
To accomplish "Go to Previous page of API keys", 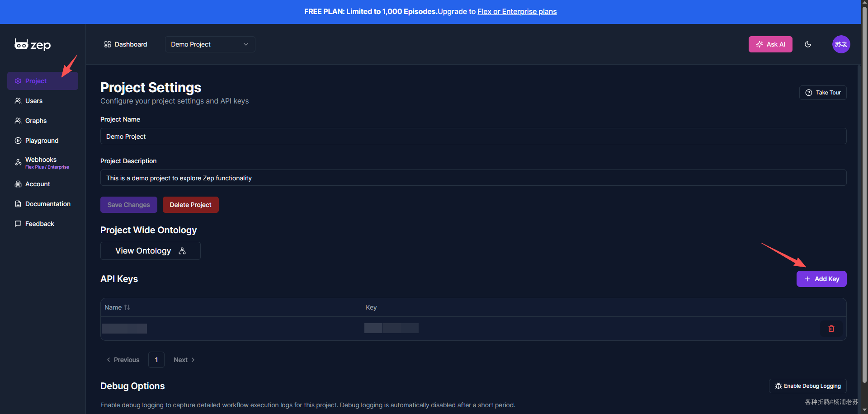I will [123, 360].
